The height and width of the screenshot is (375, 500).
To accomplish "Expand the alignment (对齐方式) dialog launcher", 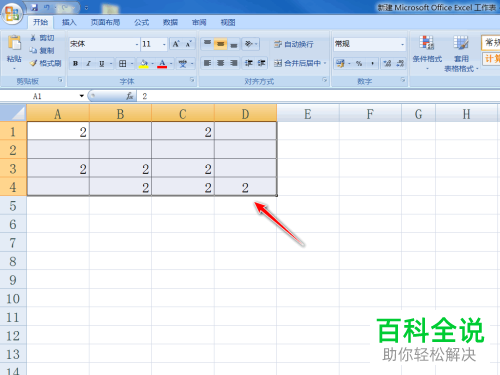I will click(325, 80).
